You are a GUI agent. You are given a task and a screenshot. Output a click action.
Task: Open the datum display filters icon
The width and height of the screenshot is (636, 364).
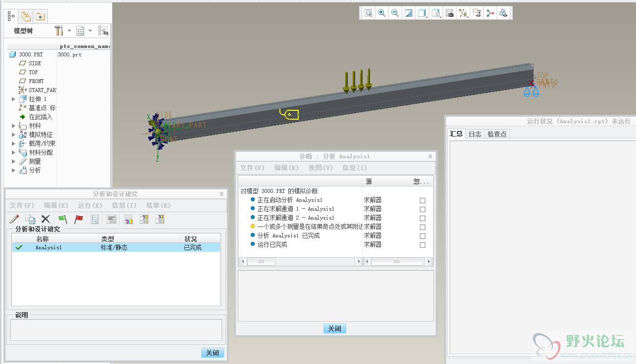pos(463,13)
